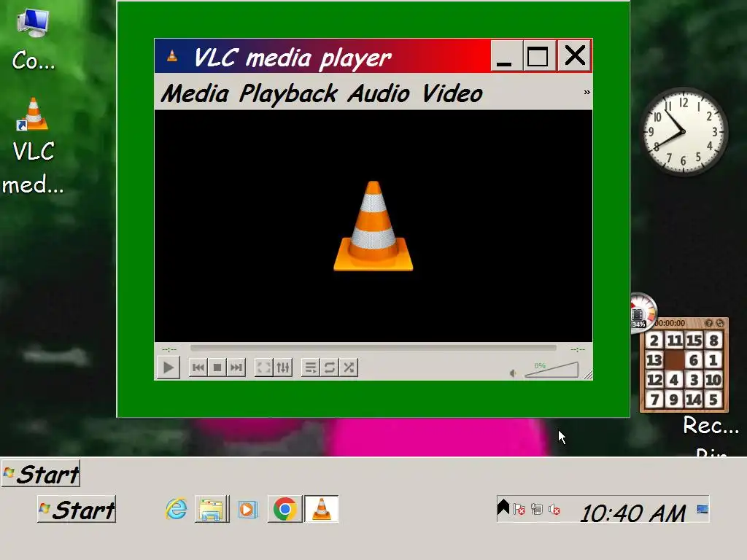Launch Internet Explorer from the taskbar

[177, 509]
